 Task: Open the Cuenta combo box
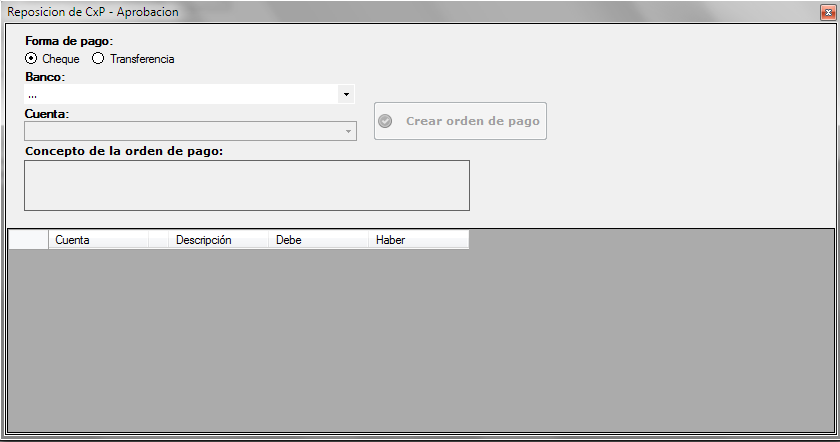[190, 131]
